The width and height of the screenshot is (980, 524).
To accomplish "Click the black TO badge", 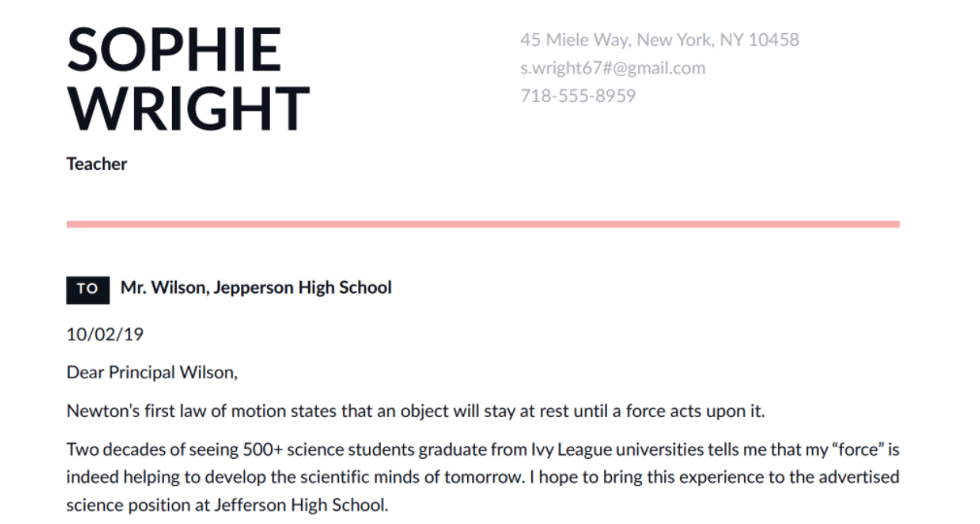I will coord(87,289).
